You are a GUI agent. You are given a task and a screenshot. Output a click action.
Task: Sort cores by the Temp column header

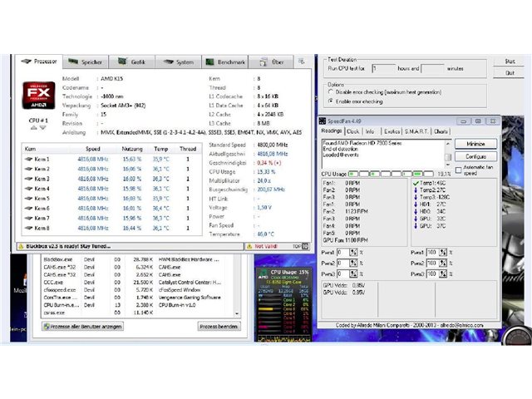pyautogui.click(x=161, y=150)
